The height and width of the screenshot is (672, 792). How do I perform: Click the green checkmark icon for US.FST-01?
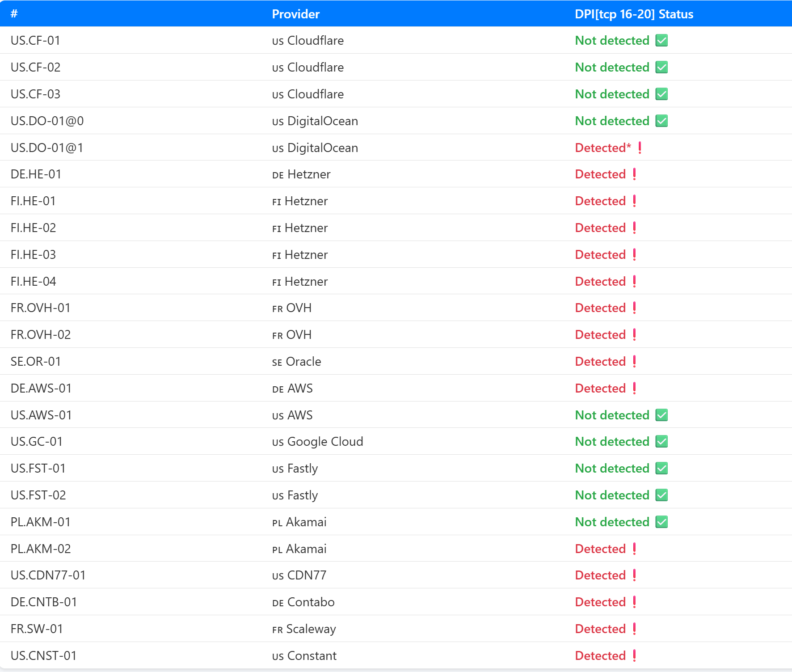(x=661, y=468)
